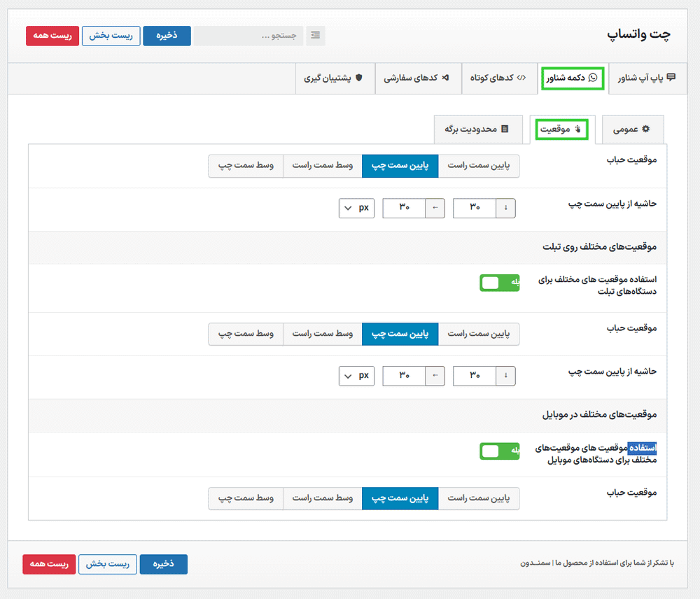Click the expand-all options icon beside search
Image resolution: width=700 pixels, height=599 pixels.
(x=316, y=36)
